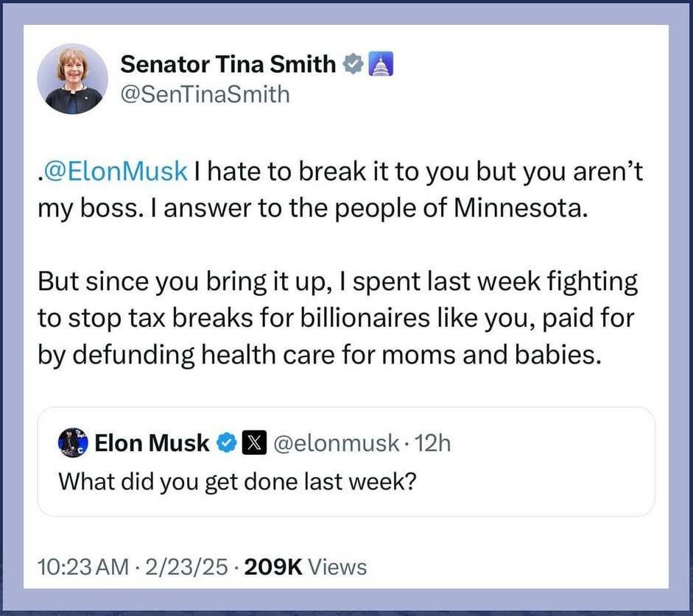Open the @ElonMusk mention in the tweet
Viewport: 693px width, 616px height.
click(x=116, y=171)
